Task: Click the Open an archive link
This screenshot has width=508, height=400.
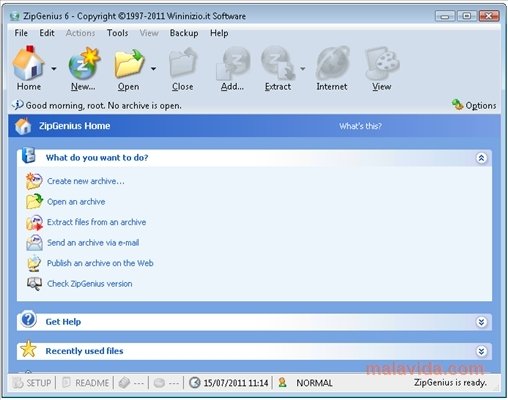Action: point(76,202)
